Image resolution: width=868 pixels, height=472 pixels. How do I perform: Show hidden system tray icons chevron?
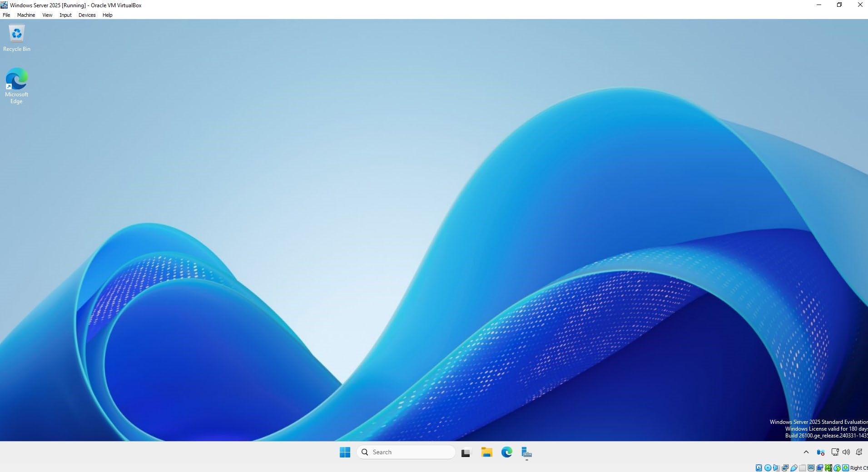coord(806,452)
